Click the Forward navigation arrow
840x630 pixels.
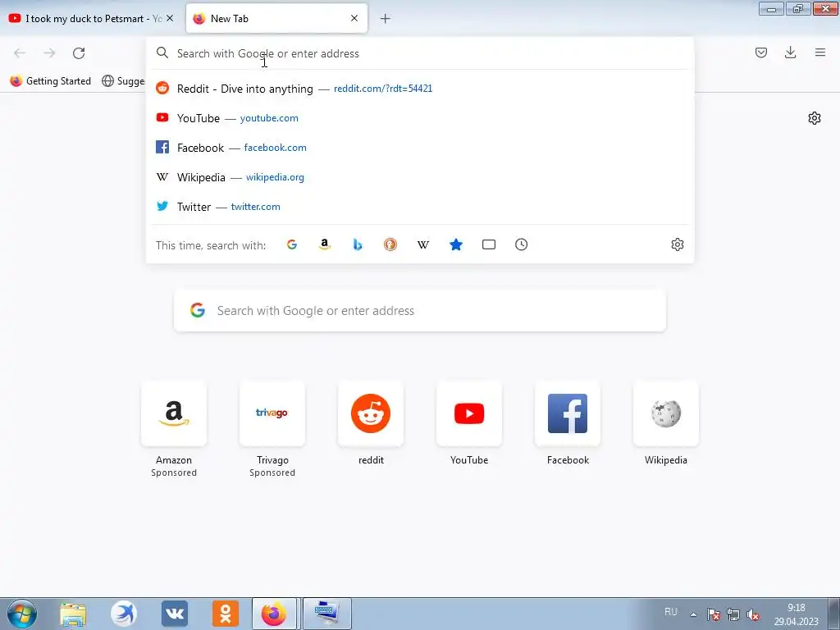point(49,53)
